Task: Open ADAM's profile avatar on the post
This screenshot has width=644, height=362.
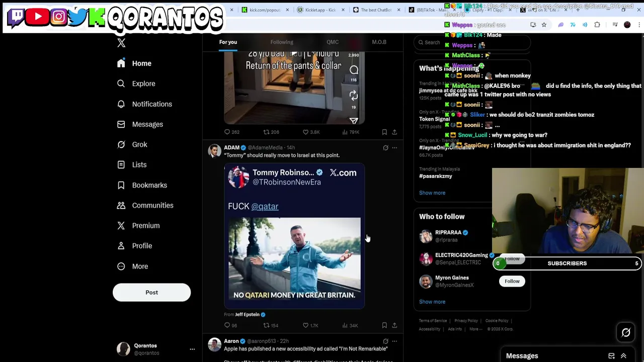Action: click(x=215, y=151)
